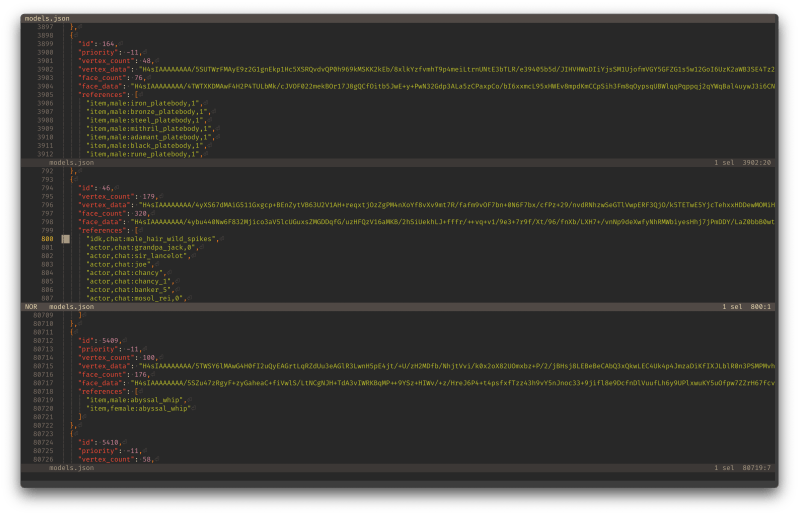Click line number 3912 in the gutter

click(x=45, y=154)
